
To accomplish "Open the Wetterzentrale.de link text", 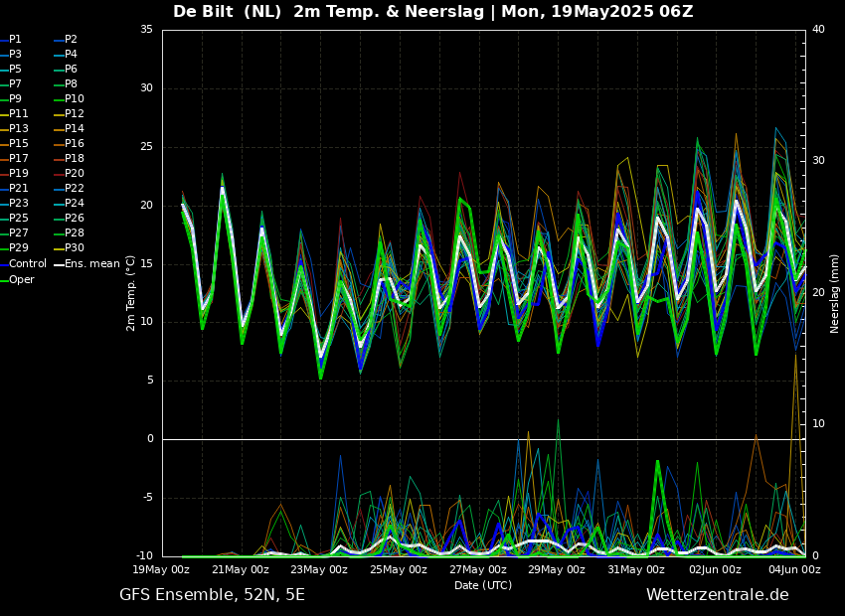I will pyautogui.click(x=717, y=595).
